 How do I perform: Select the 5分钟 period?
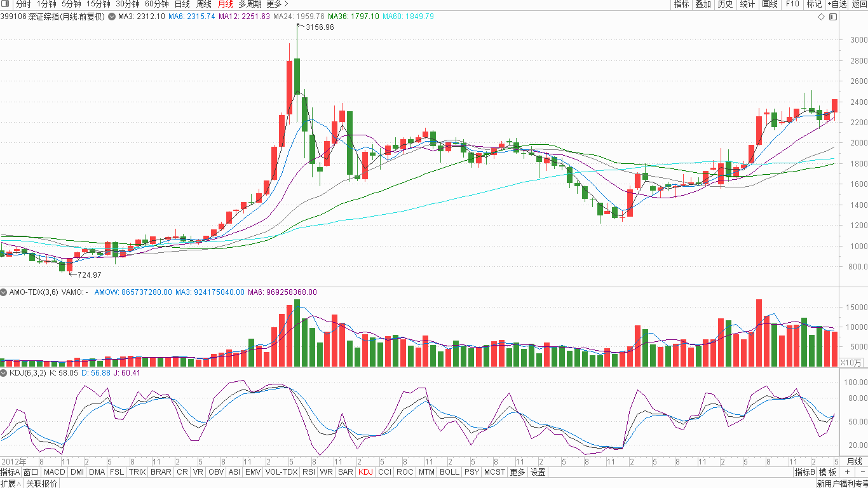click(x=71, y=4)
